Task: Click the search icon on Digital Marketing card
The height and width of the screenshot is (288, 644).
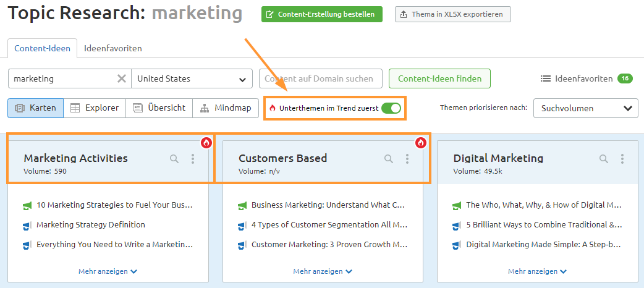Action: pos(603,159)
